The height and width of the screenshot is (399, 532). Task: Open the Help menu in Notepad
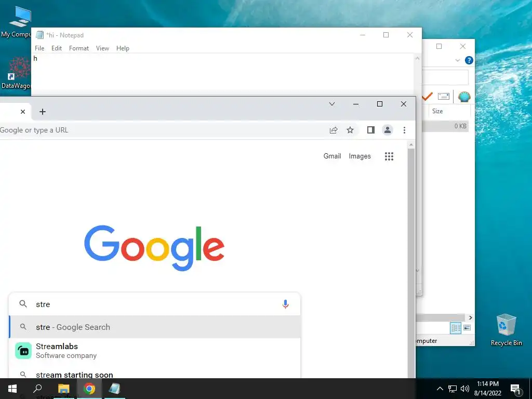tap(123, 48)
